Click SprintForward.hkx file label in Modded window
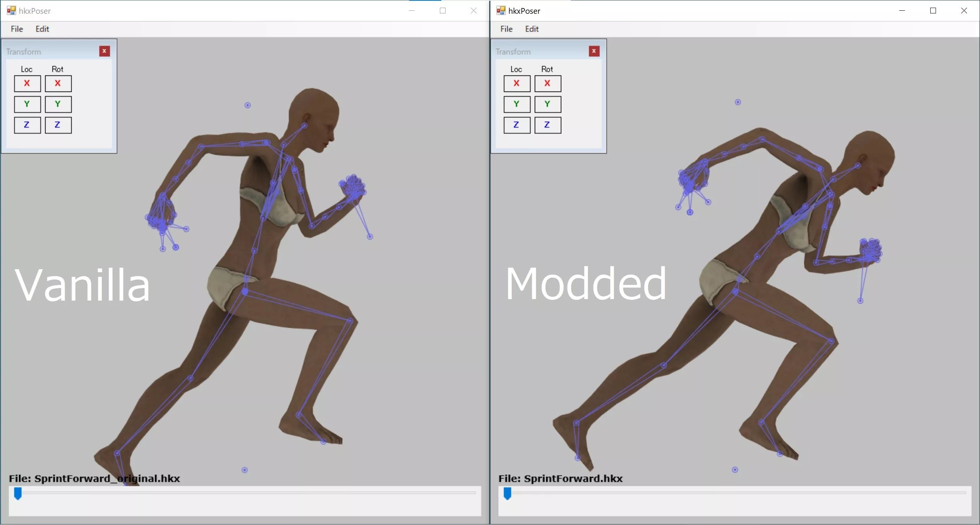The image size is (980, 525). click(x=560, y=479)
